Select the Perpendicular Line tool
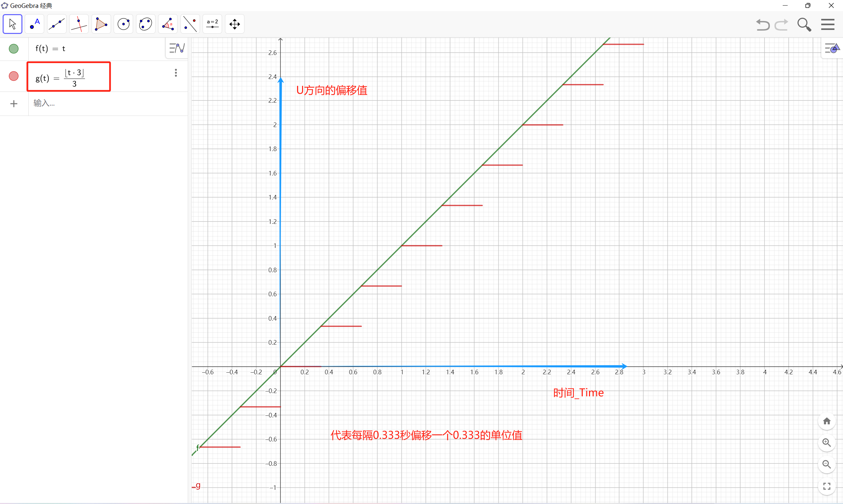The height and width of the screenshot is (504, 843). (x=79, y=24)
